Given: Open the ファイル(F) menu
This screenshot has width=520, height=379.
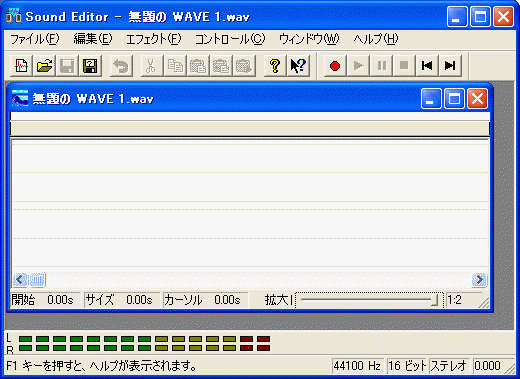Looking at the screenshot, I should [x=35, y=39].
